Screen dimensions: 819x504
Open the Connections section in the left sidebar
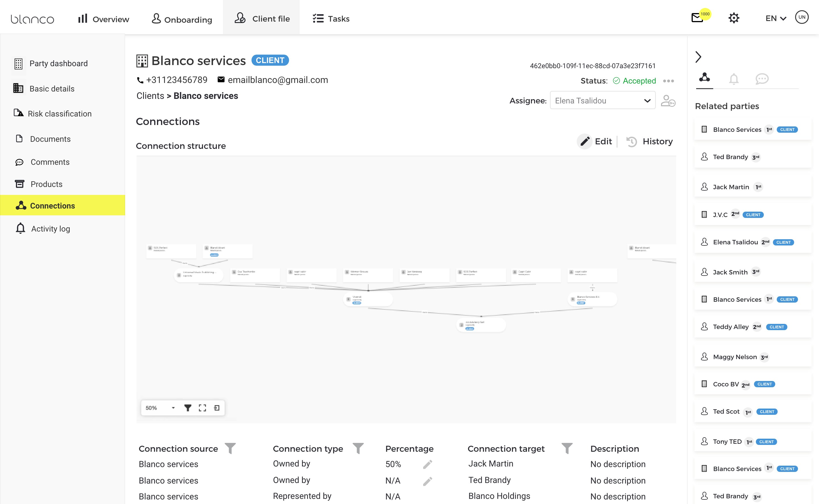tap(52, 206)
